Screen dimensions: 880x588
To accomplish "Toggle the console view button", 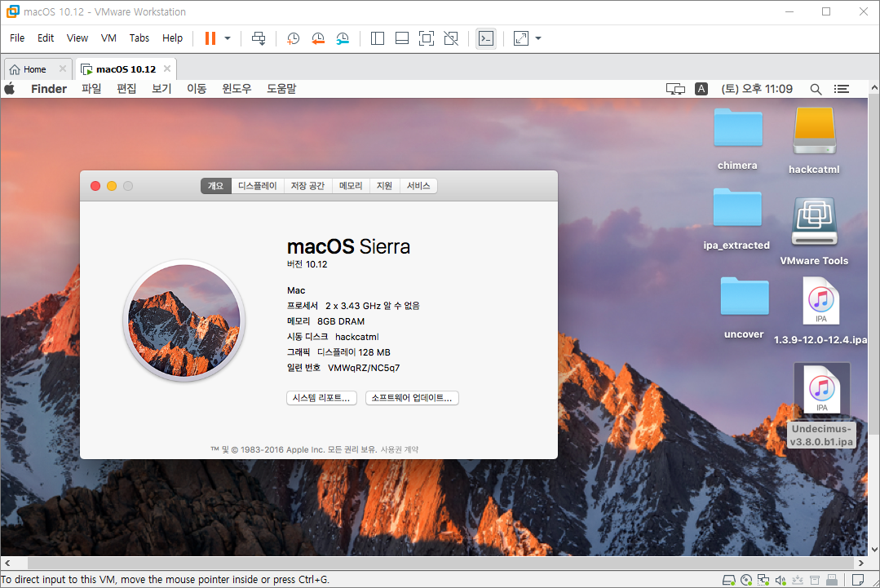I will point(485,38).
